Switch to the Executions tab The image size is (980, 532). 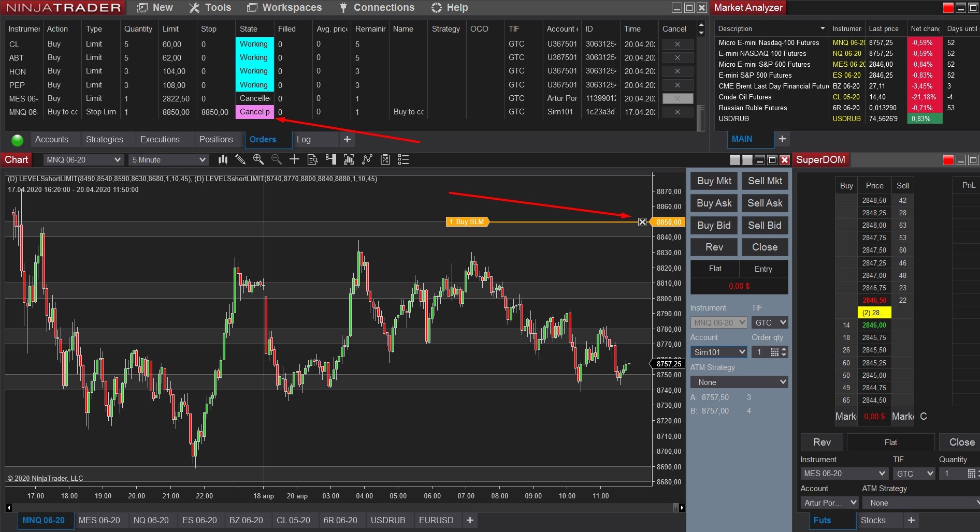pos(160,139)
